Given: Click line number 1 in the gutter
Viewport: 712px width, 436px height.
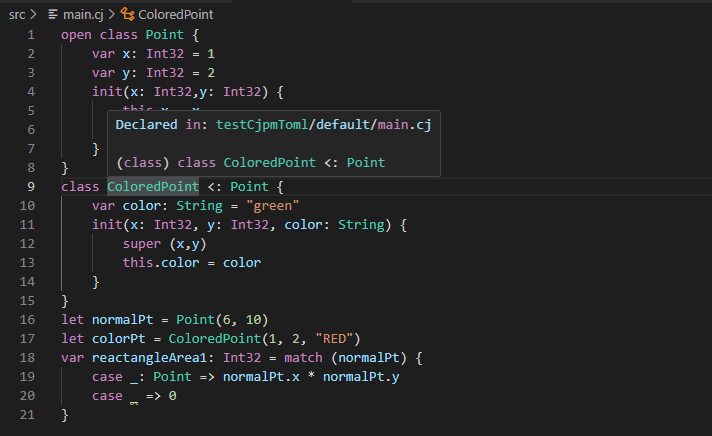Looking at the screenshot, I should 31,34.
